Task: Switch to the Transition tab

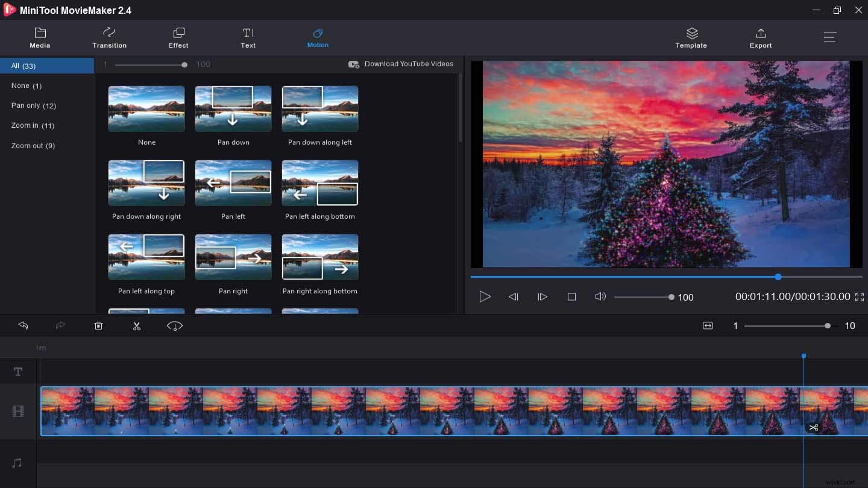Action: (109, 38)
